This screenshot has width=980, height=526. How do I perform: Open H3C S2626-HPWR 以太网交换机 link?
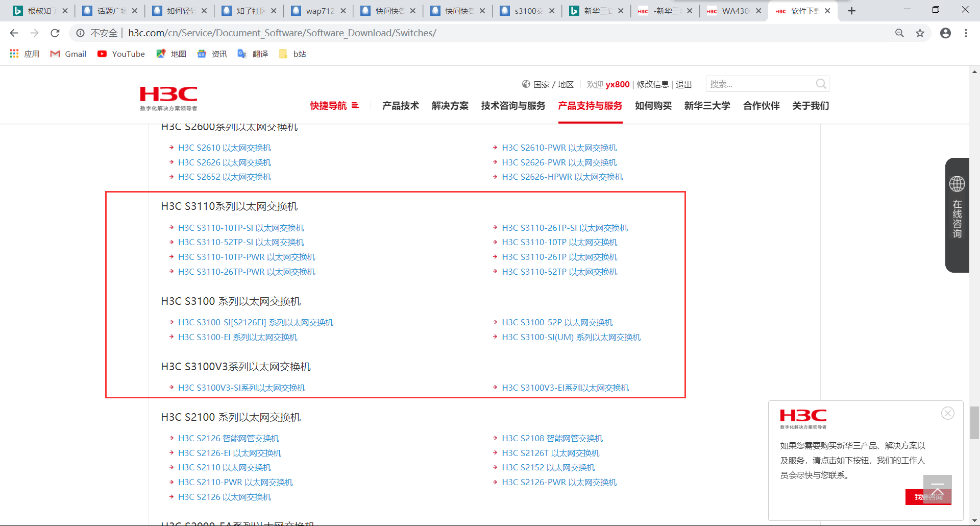(562, 177)
